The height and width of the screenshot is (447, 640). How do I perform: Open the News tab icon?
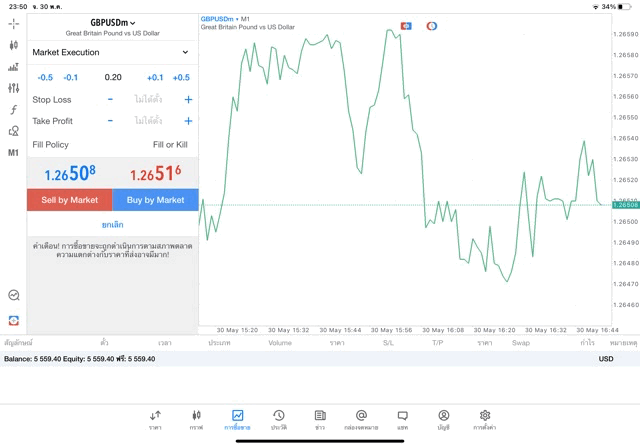pos(320,419)
